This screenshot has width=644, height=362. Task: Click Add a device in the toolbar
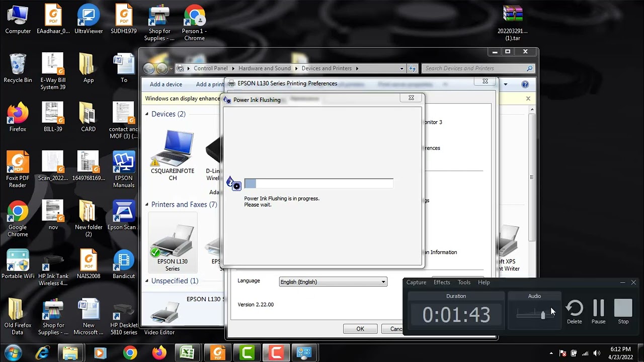click(x=166, y=84)
